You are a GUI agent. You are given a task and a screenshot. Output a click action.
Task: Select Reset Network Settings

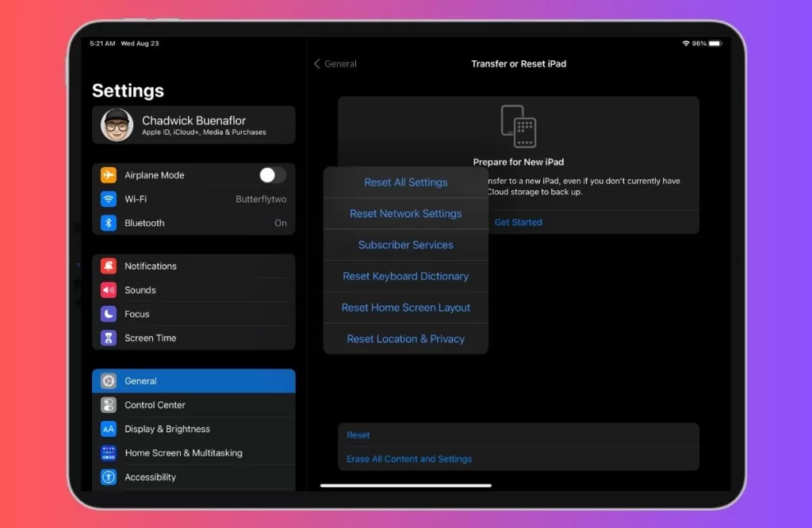405,214
